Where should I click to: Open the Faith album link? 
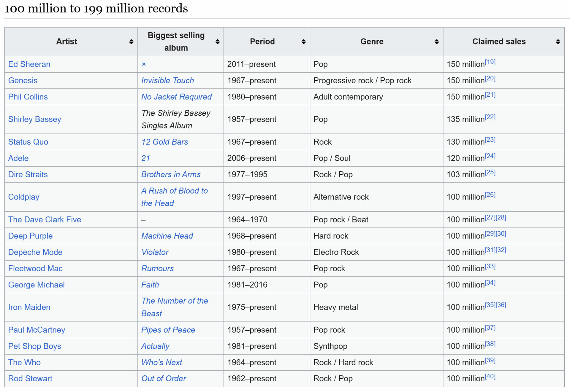point(150,285)
